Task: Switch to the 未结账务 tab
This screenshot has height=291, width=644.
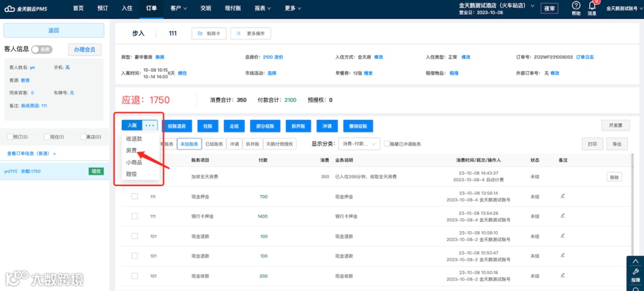Action: pos(190,144)
